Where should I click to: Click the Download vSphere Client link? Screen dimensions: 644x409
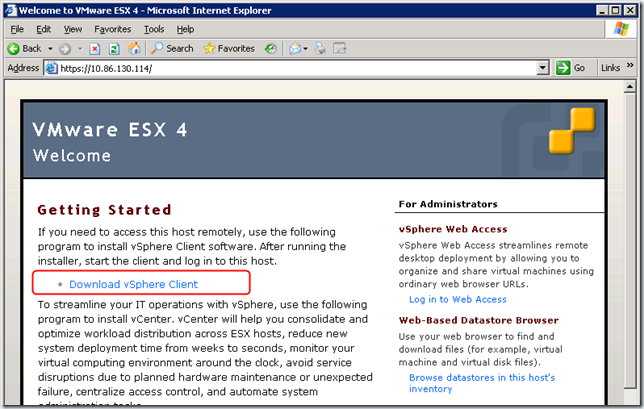pyautogui.click(x=133, y=284)
